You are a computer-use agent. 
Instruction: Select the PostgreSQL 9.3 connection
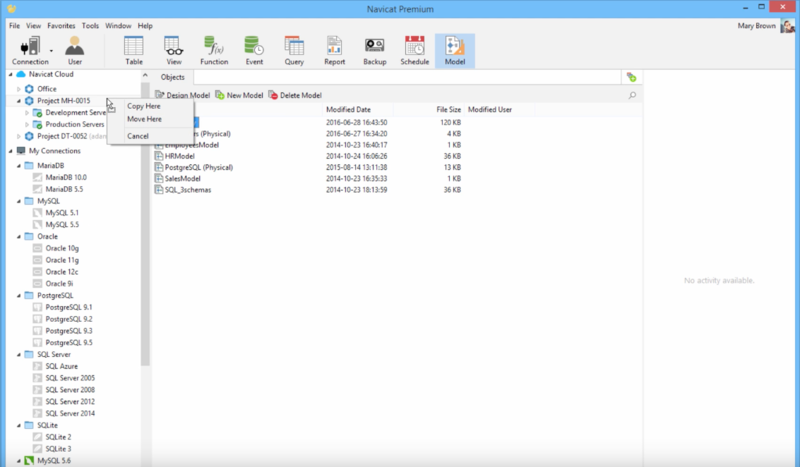click(68, 331)
